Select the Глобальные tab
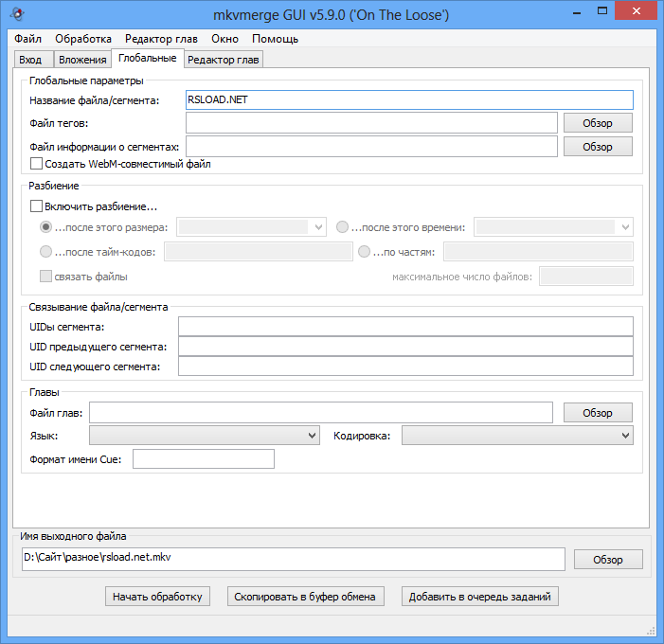This screenshot has width=664, height=644. click(x=148, y=58)
